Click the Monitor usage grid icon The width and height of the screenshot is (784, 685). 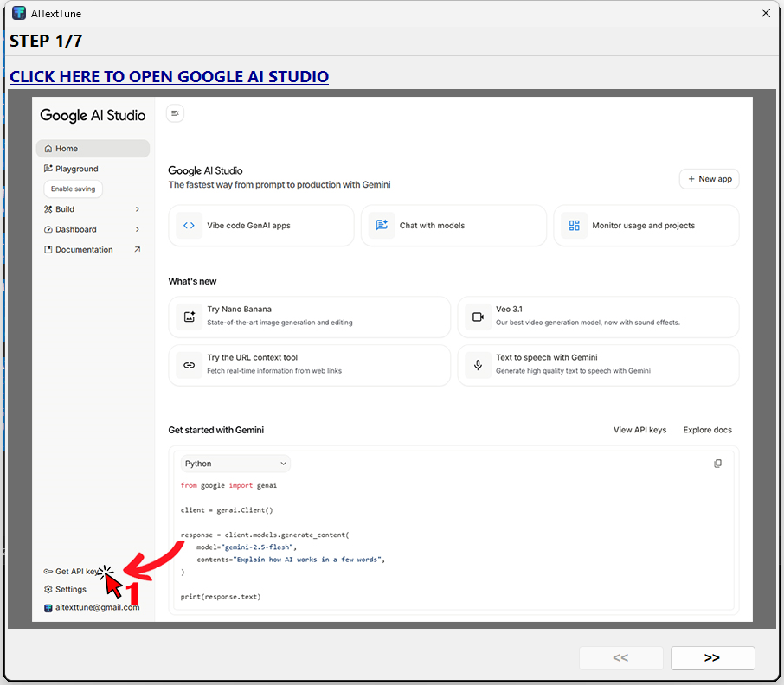tap(574, 226)
